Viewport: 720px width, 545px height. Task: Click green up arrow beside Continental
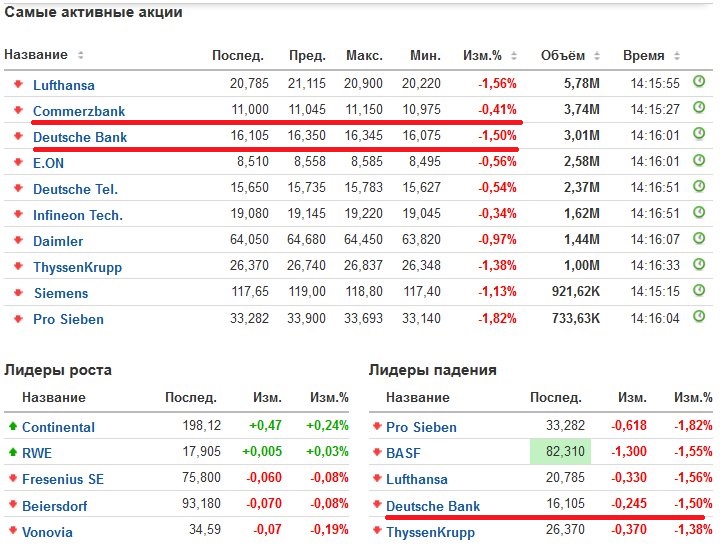pos(12,427)
